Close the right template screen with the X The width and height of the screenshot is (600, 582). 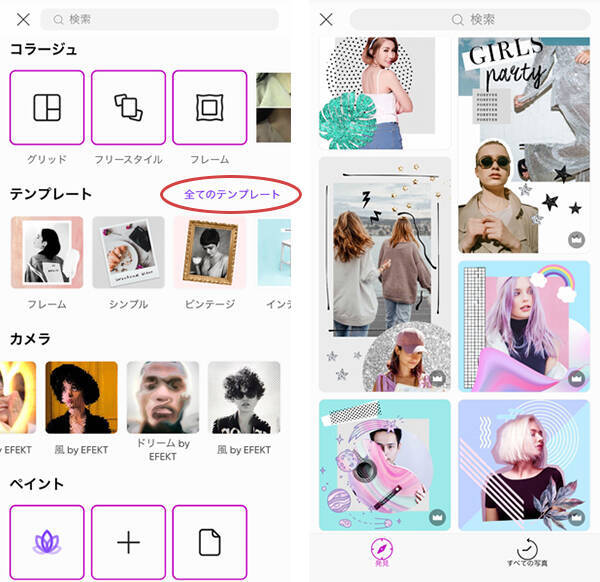(x=326, y=19)
